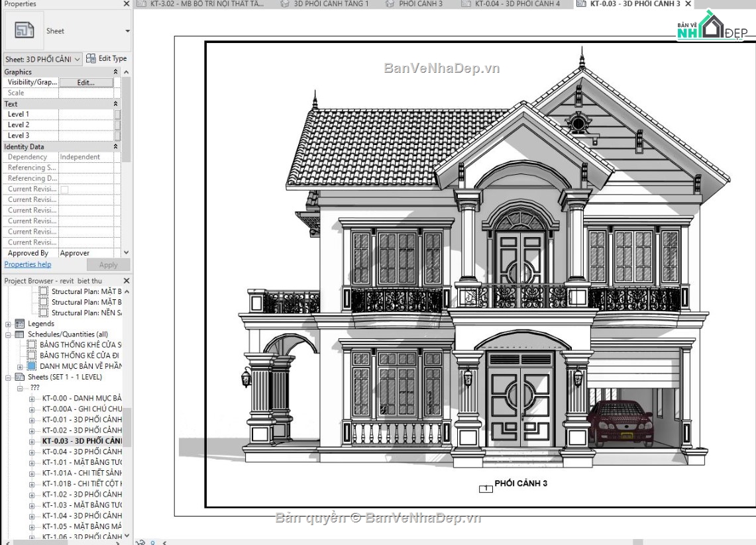Click the Apply button in Properties
756x545 pixels.
tap(108, 264)
